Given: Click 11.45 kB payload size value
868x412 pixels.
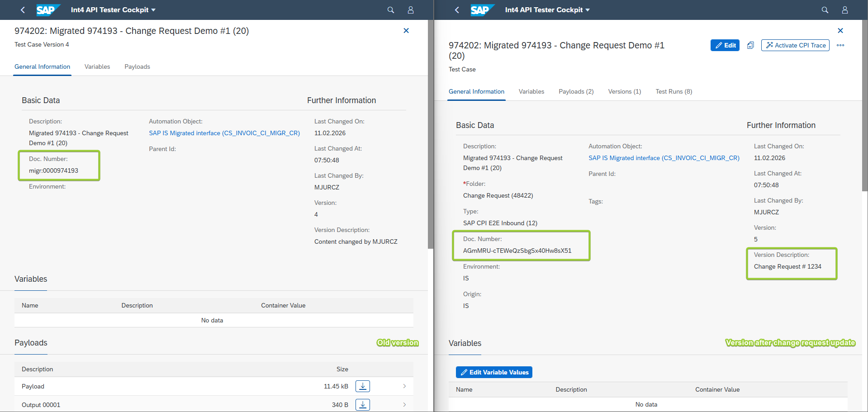Looking at the screenshot, I should pos(336,386).
